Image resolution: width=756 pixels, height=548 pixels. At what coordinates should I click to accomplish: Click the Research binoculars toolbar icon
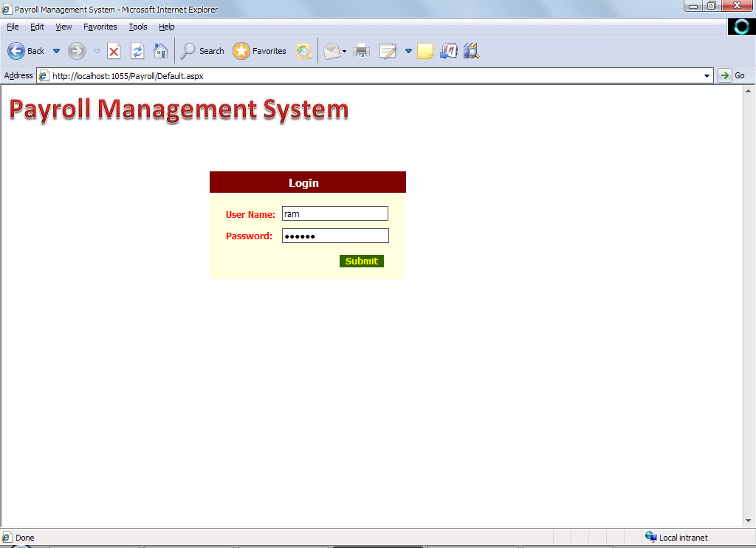(x=471, y=51)
